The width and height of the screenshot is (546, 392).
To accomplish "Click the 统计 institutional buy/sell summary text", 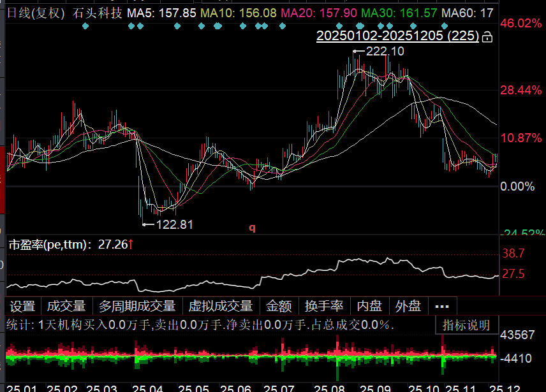I will coord(200,325).
